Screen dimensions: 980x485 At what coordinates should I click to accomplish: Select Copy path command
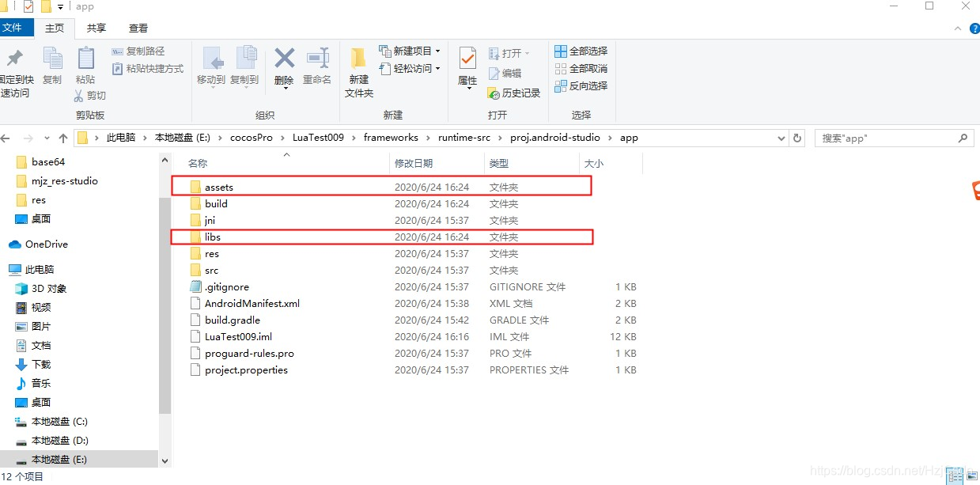[x=138, y=51]
